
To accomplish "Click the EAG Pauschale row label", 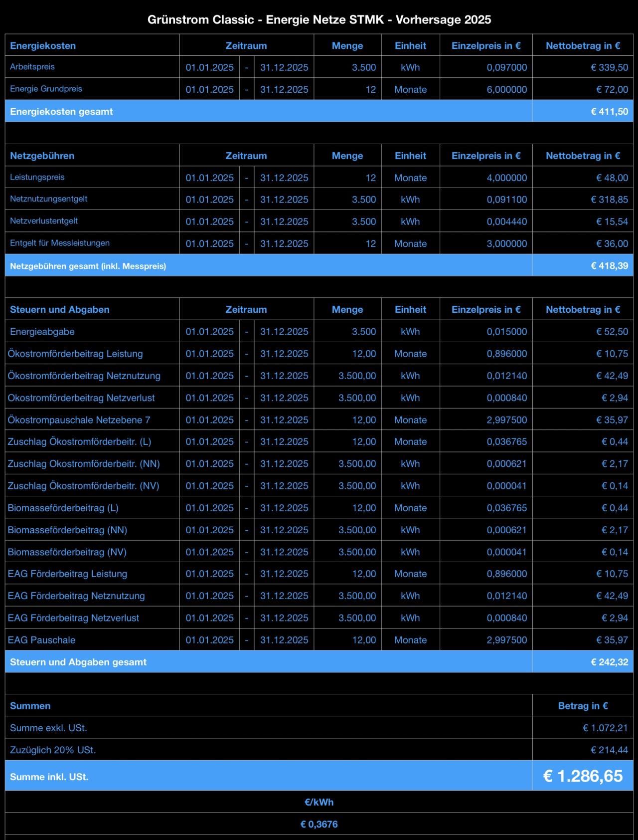I will coord(42,640).
